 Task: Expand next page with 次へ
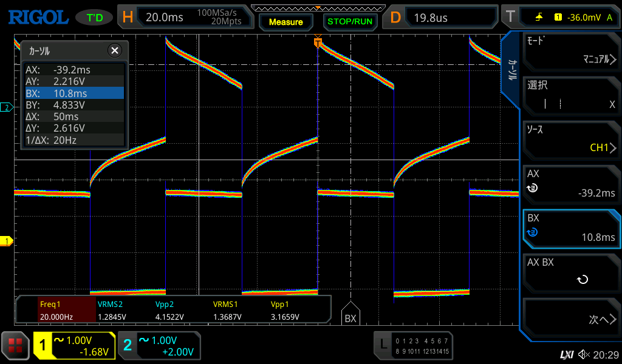point(570,320)
